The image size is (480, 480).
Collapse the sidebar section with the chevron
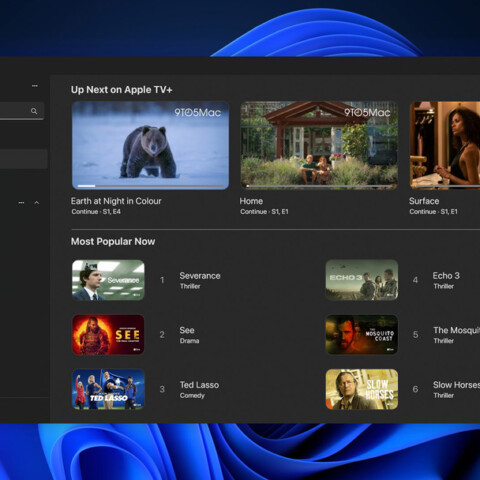click(37, 203)
